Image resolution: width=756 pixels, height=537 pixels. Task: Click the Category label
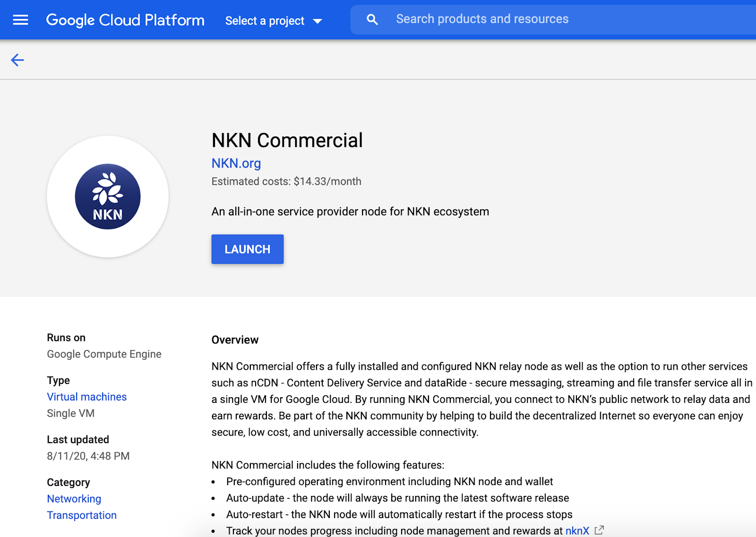point(69,482)
